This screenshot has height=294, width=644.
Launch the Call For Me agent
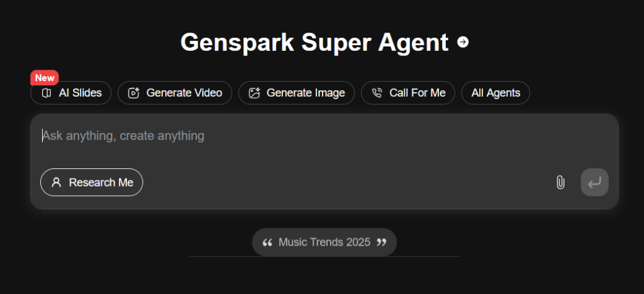(x=408, y=93)
